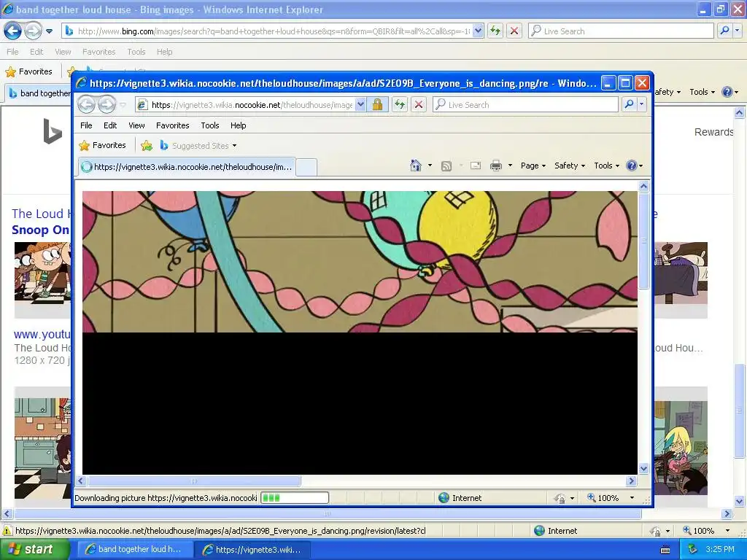747x560 pixels.
Task: Click protected mode icon in front status bar
Action: (560, 498)
